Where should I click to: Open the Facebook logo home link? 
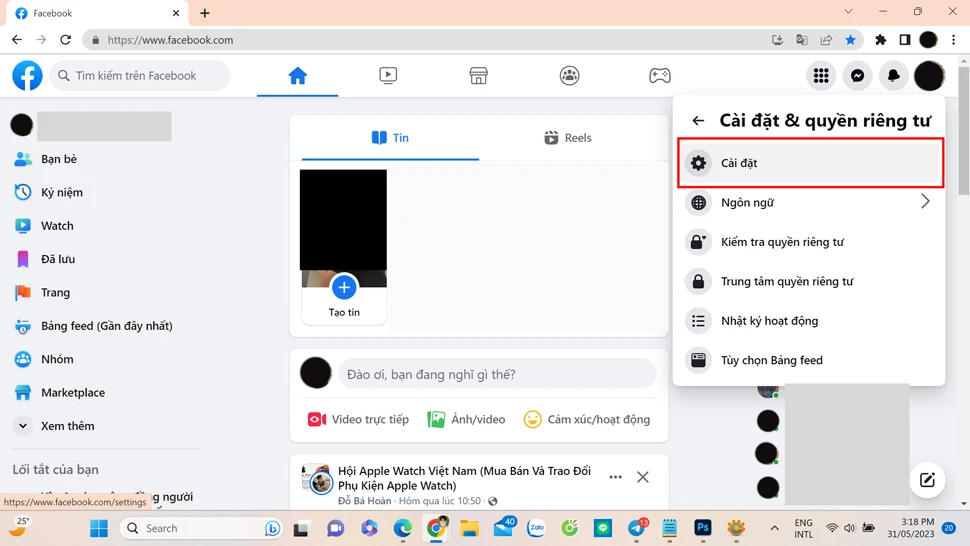point(27,75)
